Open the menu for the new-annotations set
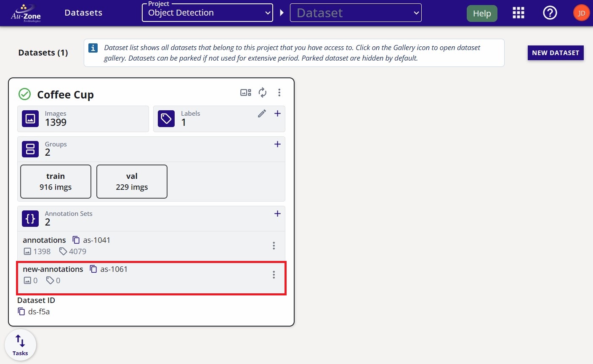 (x=274, y=274)
